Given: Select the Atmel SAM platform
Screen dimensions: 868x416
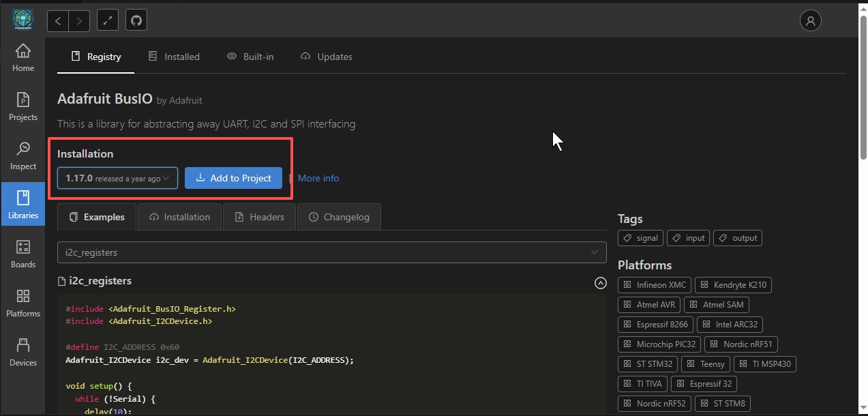Looking at the screenshot, I should tap(717, 304).
